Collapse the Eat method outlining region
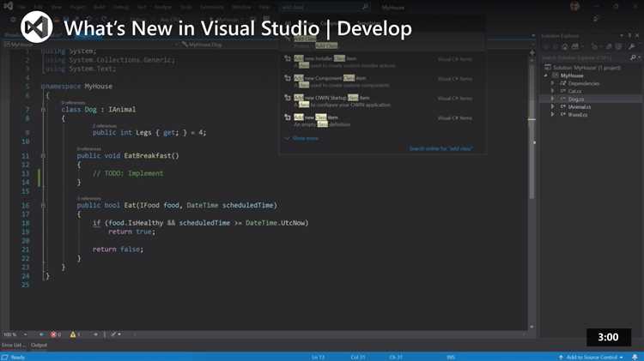This screenshot has height=361, width=644. 43,206
